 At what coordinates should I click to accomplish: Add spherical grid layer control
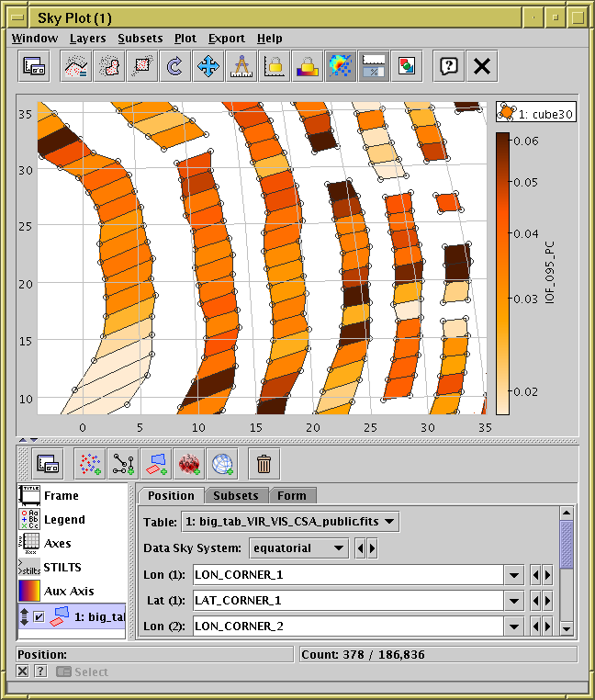[222, 464]
